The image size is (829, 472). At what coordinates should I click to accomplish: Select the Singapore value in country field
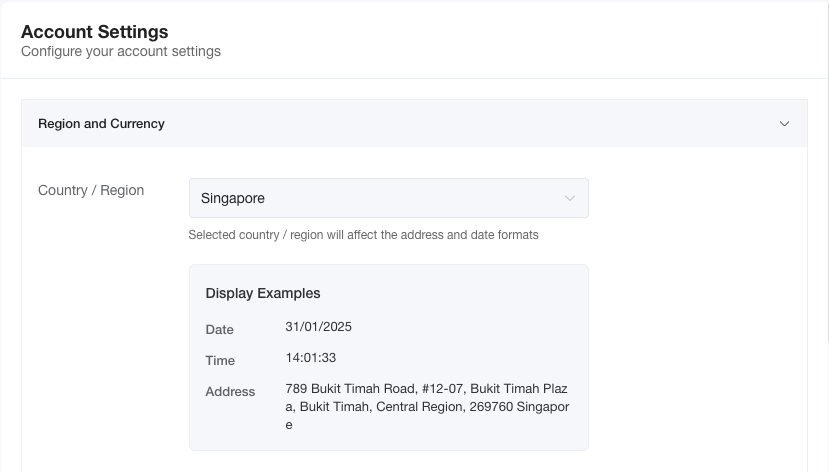233,198
